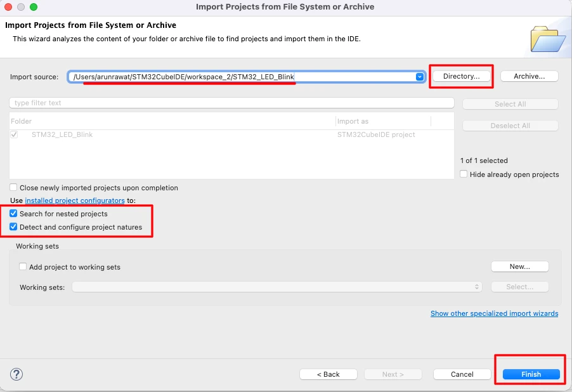The height and width of the screenshot is (392, 572).
Task: Click the working sets New... button
Action: [520, 266]
